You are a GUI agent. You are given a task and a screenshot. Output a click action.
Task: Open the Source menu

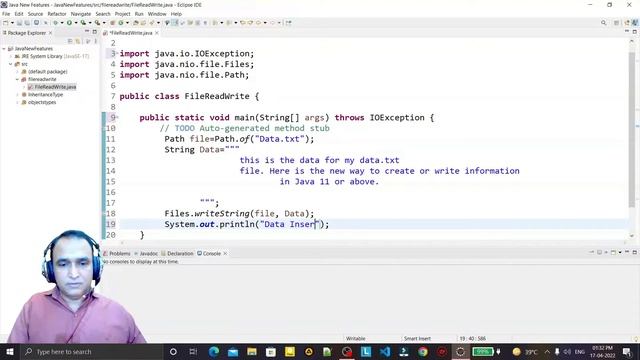point(35,14)
